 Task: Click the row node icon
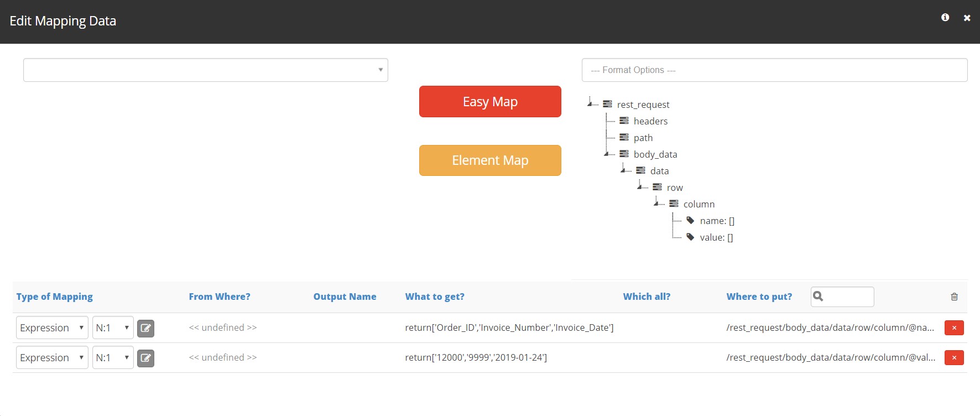coord(657,187)
